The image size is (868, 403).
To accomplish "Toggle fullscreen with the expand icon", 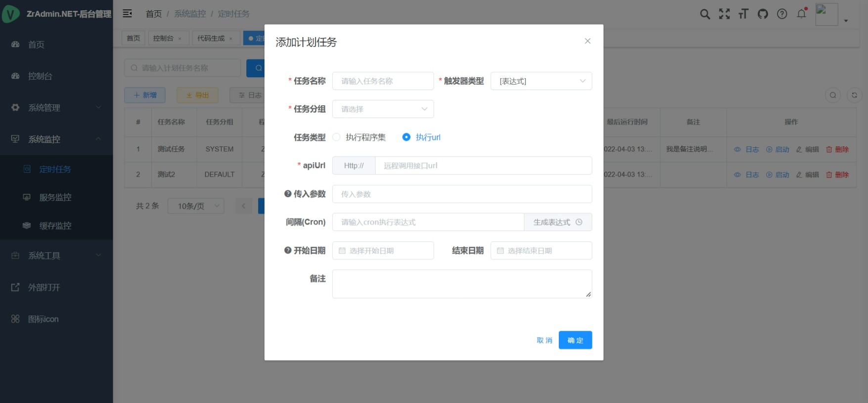I will 724,14.
